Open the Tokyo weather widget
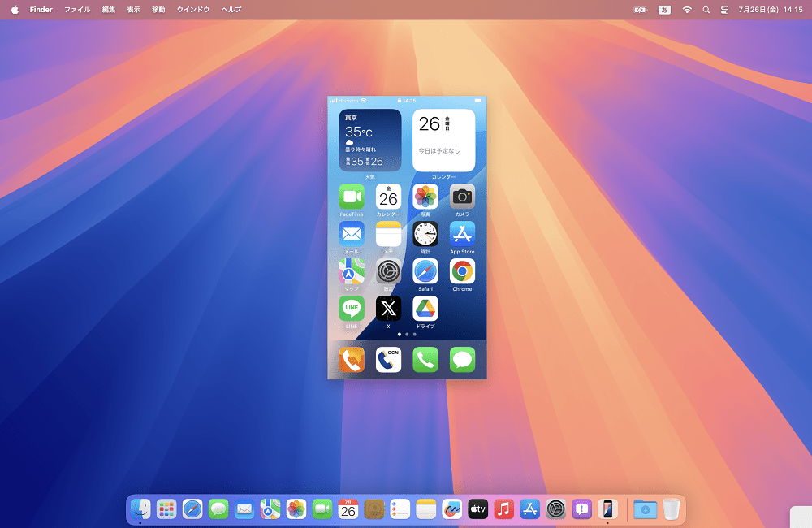The height and width of the screenshot is (528, 812). tap(369, 140)
